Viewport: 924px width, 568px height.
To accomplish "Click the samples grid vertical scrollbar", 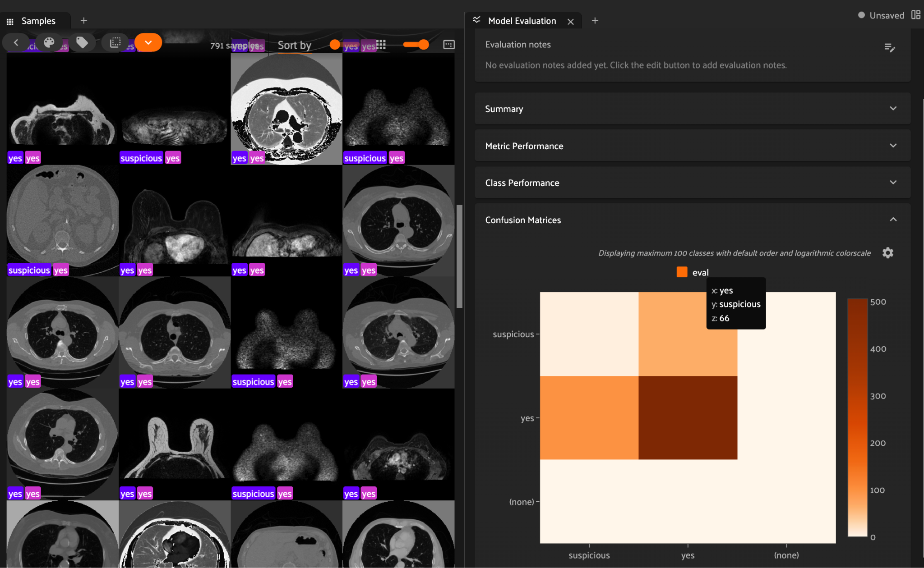I will (x=459, y=256).
